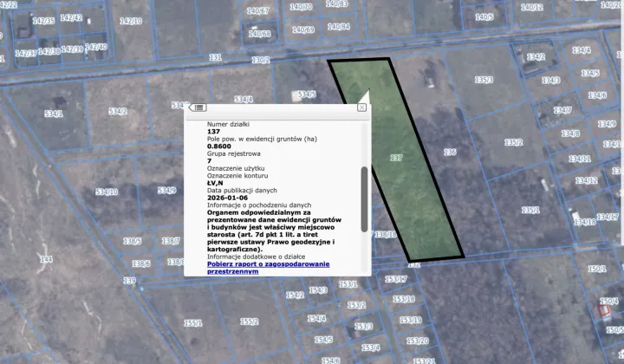Viewport: 624px width, 364px height.
Task: Select the ŁV,N contour designation value
Action: pos(215,183)
